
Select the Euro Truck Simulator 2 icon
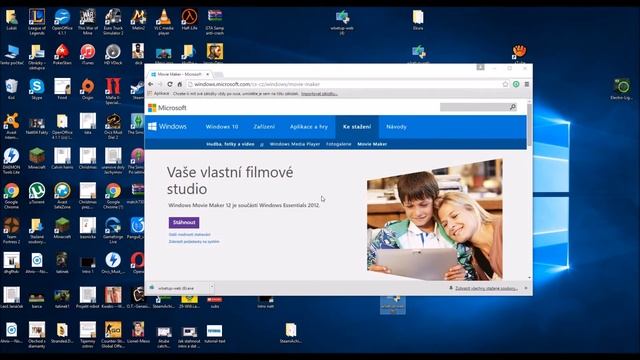coord(113,22)
